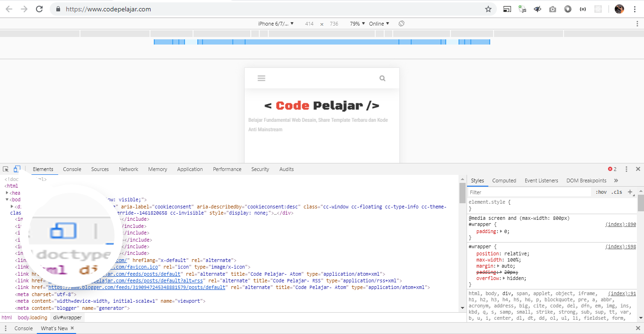The height and width of the screenshot is (334, 644).
Task: Select the Console tab in bottom drawer
Action: (x=24, y=328)
